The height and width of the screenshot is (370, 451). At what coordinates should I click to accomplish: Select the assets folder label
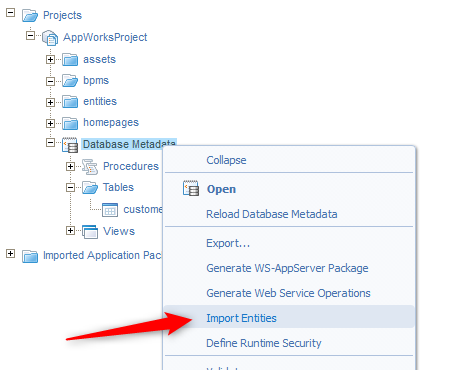[99, 59]
